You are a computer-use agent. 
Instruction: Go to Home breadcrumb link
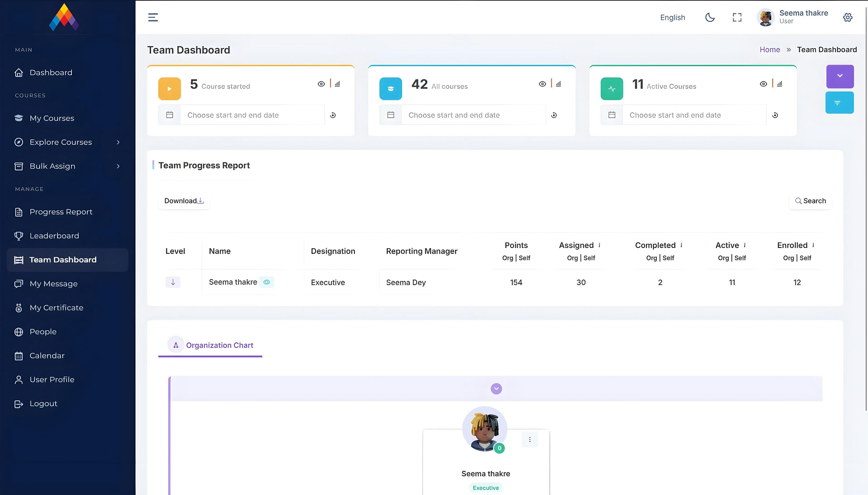[x=770, y=50]
